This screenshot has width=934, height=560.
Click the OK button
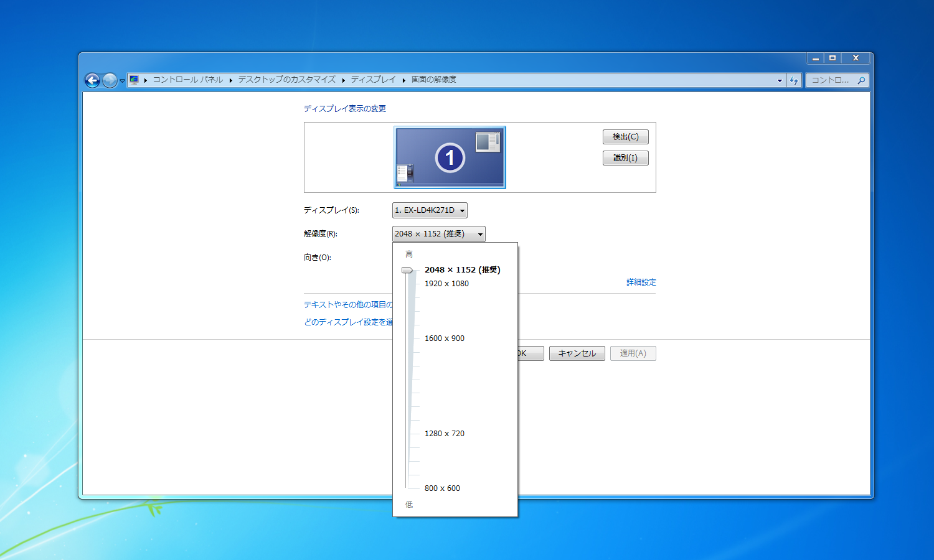pyautogui.click(x=531, y=353)
